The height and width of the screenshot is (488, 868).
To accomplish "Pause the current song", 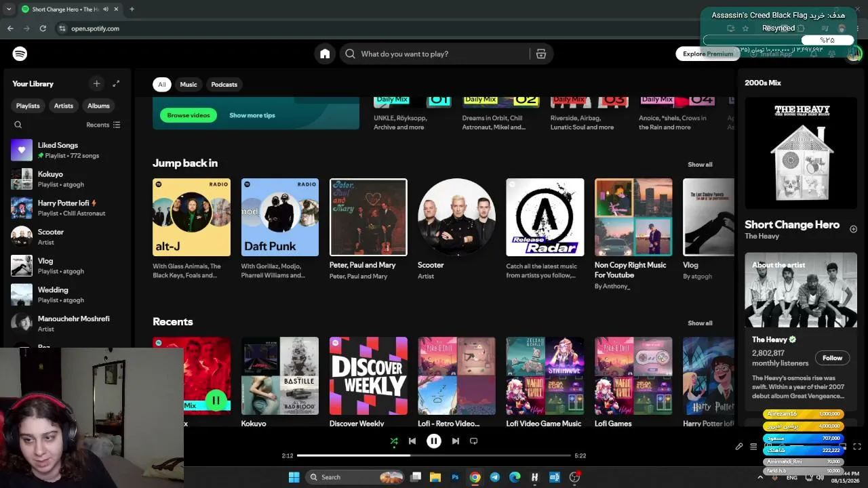I will tap(434, 441).
